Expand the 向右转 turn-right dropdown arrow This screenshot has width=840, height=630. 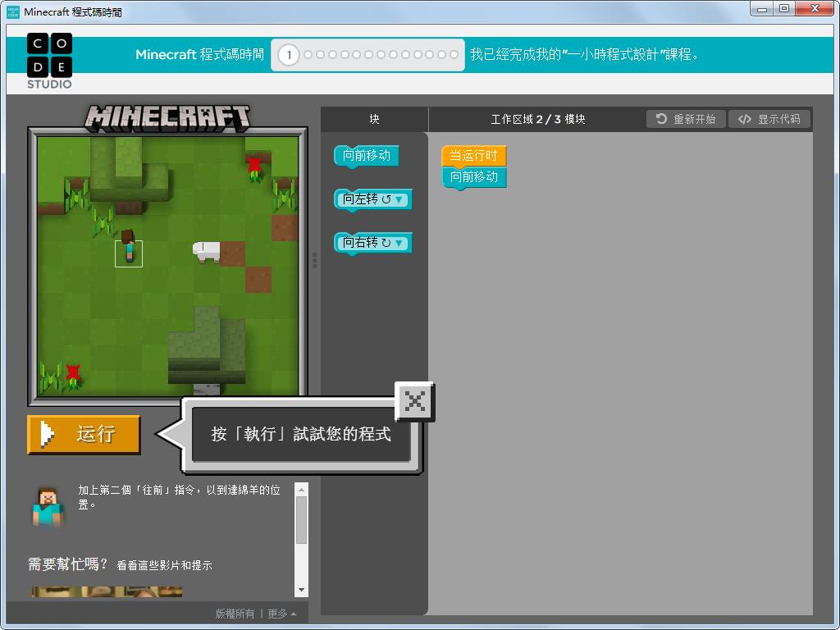(x=399, y=243)
